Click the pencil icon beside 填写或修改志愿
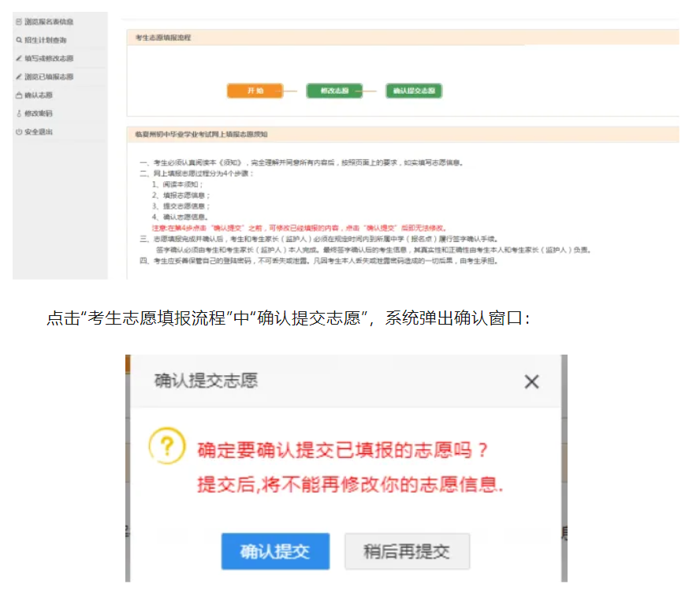This screenshot has width=700, height=591. 19,58
